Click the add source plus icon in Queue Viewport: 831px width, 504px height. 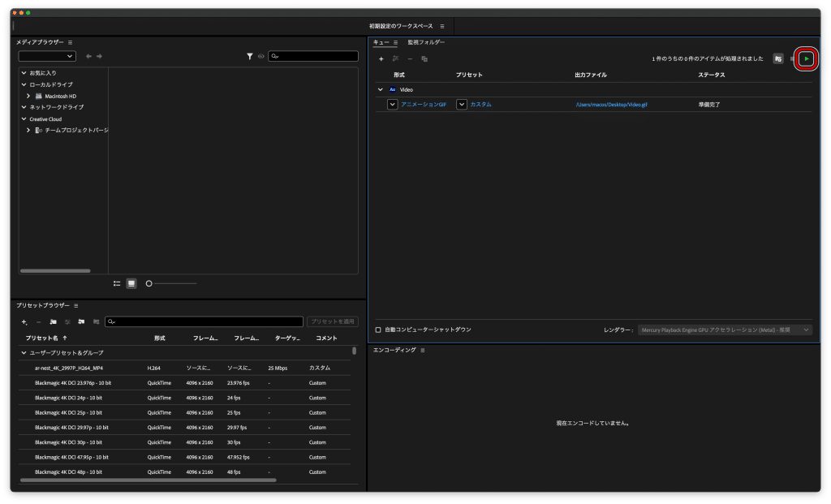click(x=381, y=58)
